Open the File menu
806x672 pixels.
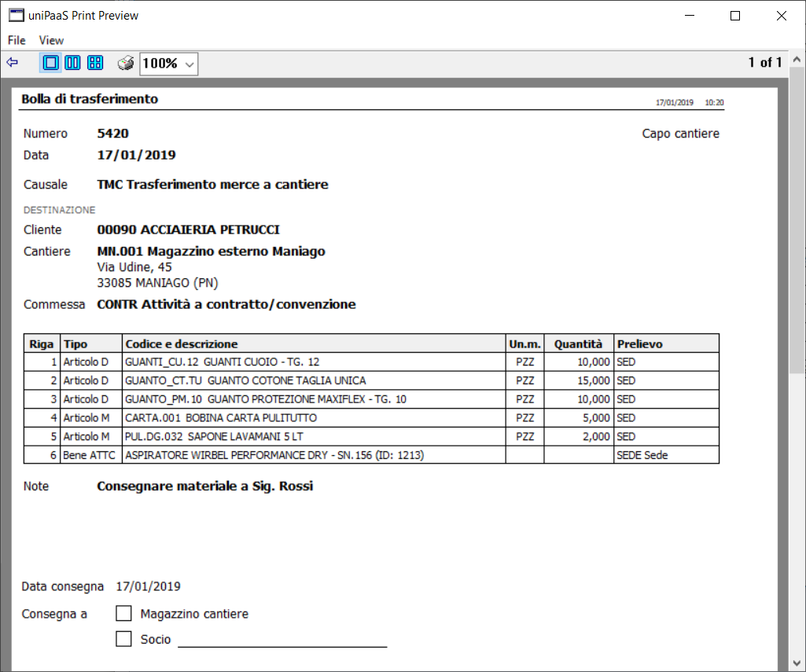[17, 40]
